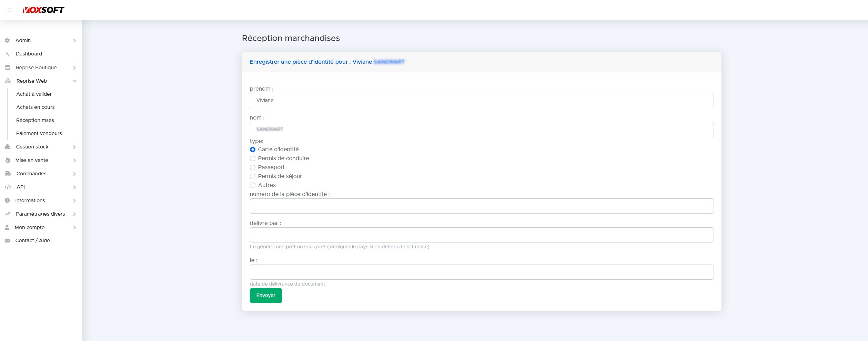Screen dimensions: 868x341
Task: Click the Reprise Boutique shop icon
Action: 8,68
